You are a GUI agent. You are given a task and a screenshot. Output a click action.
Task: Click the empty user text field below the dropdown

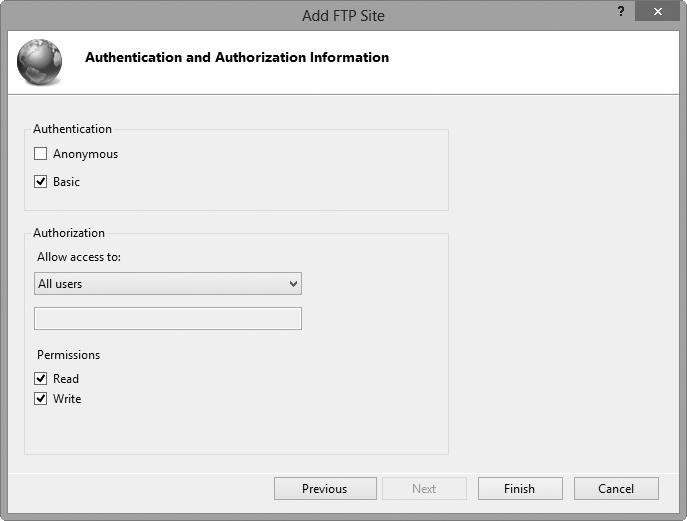click(x=168, y=319)
